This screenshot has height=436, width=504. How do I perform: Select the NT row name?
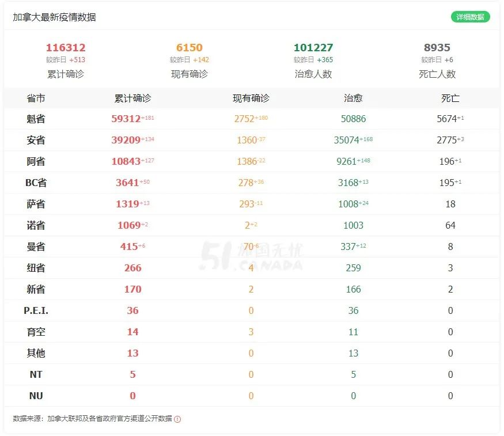tap(36, 374)
